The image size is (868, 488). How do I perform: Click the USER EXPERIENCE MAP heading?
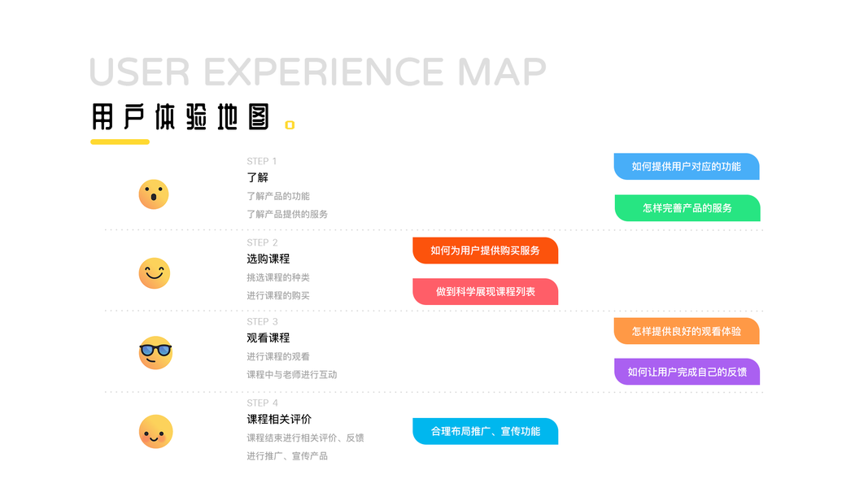pyautogui.click(x=318, y=72)
